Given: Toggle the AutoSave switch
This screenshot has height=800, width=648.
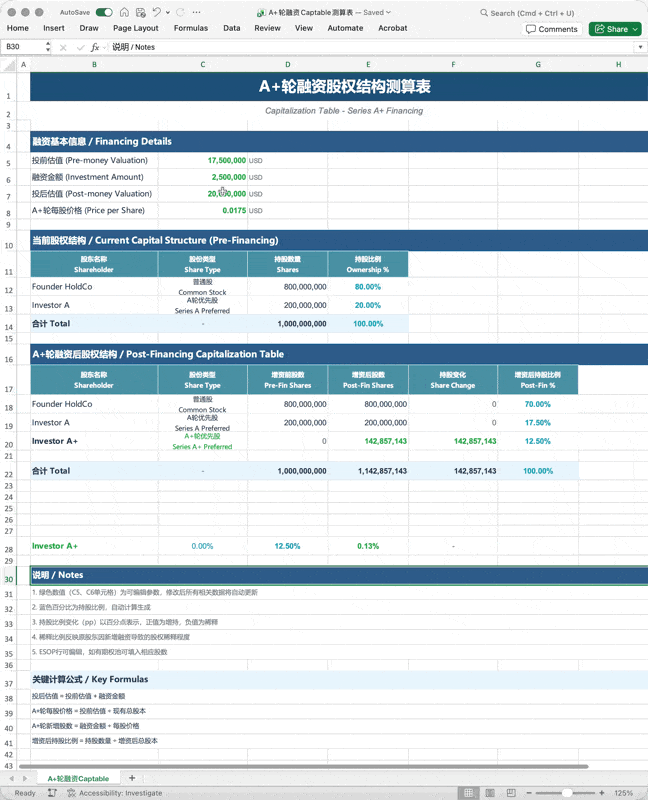Looking at the screenshot, I should pos(104,12).
